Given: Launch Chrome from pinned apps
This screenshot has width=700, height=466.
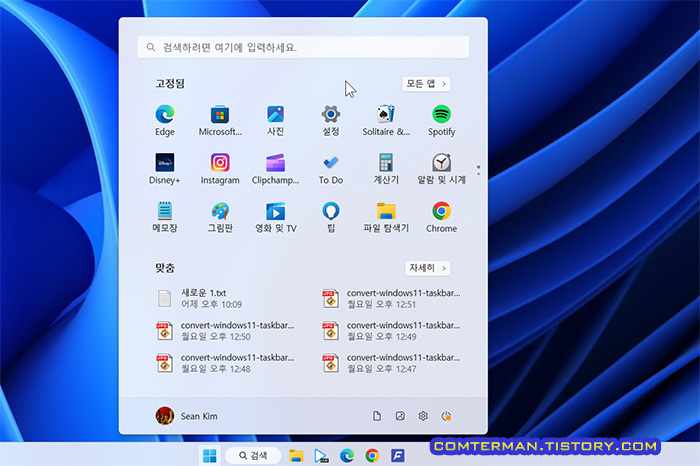Looking at the screenshot, I should point(442,217).
